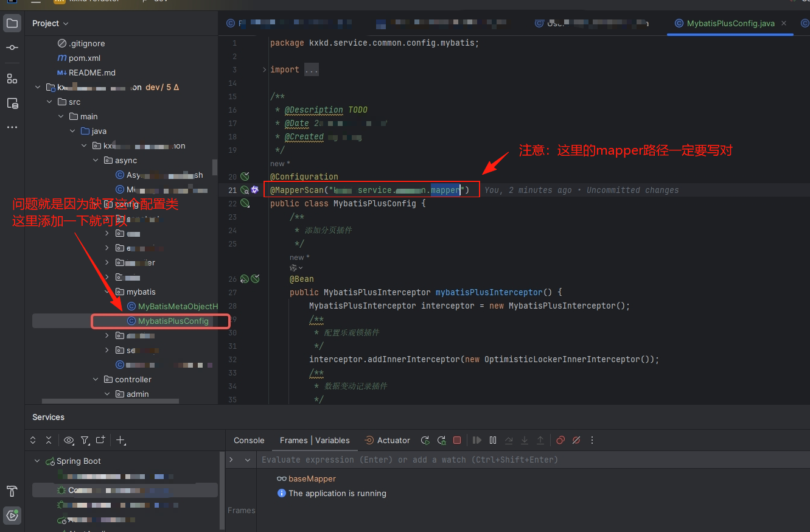Open more debugger actions vertical dots
Viewport: 810px width, 532px height.
coord(592,440)
